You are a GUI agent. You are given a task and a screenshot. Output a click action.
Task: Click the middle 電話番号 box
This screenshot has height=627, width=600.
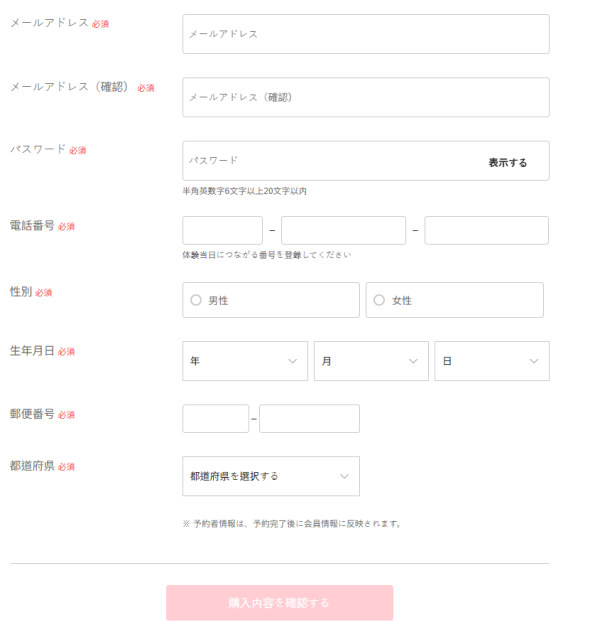click(343, 231)
